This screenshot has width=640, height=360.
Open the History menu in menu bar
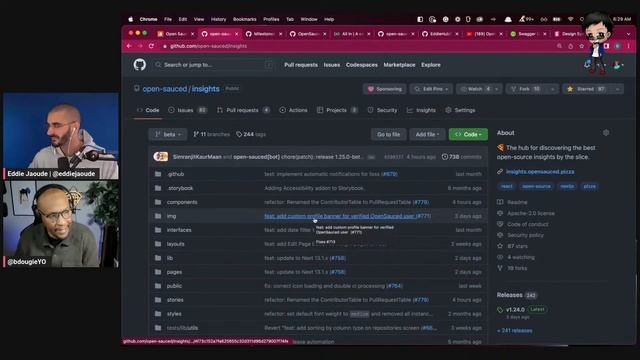point(218,19)
